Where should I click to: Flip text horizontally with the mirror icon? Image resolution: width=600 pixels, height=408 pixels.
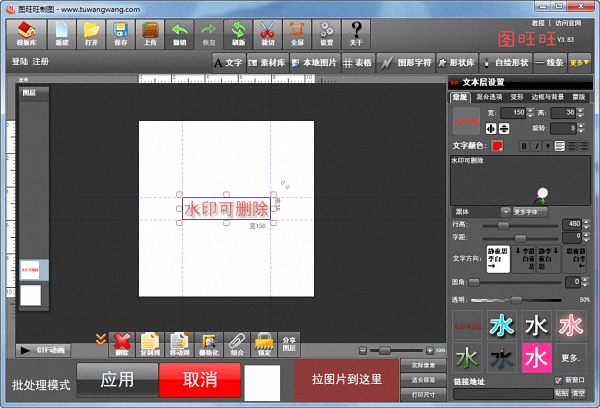pos(490,128)
